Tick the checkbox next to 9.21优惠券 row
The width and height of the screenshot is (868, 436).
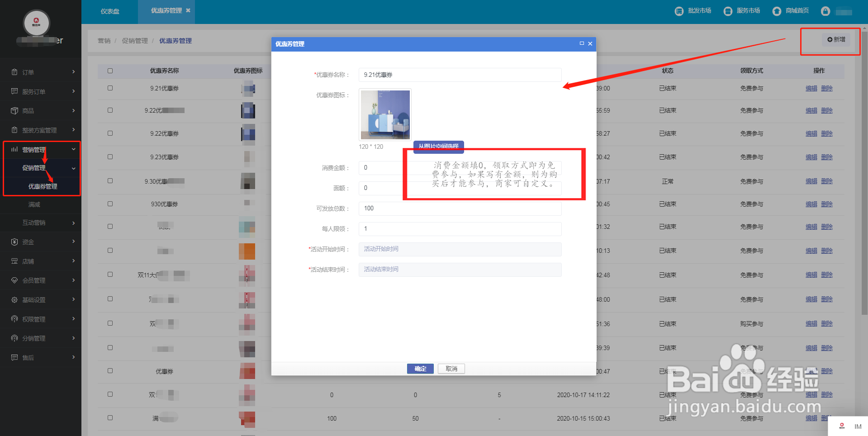[x=110, y=88]
